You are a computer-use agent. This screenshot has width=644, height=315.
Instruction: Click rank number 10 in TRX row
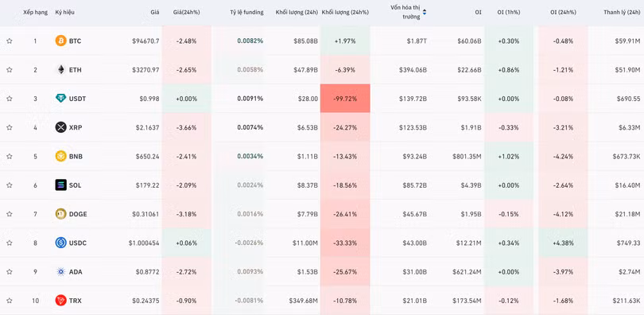coord(35,301)
